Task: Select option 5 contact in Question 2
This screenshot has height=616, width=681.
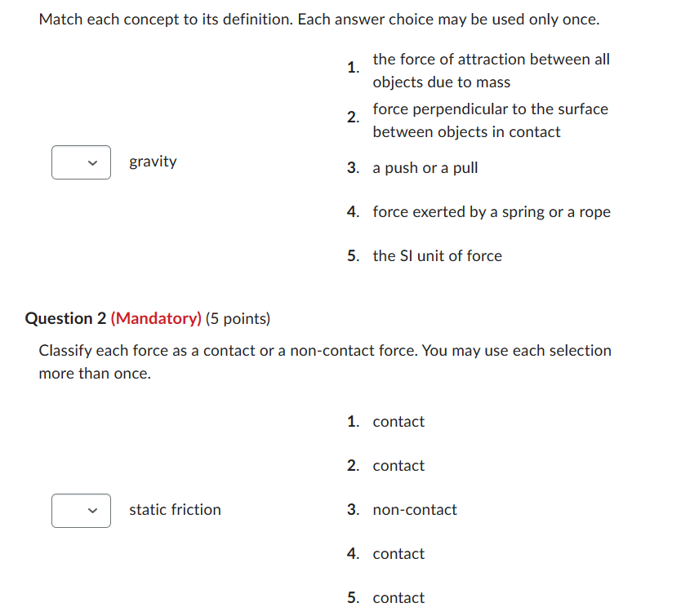Action: (x=398, y=597)
